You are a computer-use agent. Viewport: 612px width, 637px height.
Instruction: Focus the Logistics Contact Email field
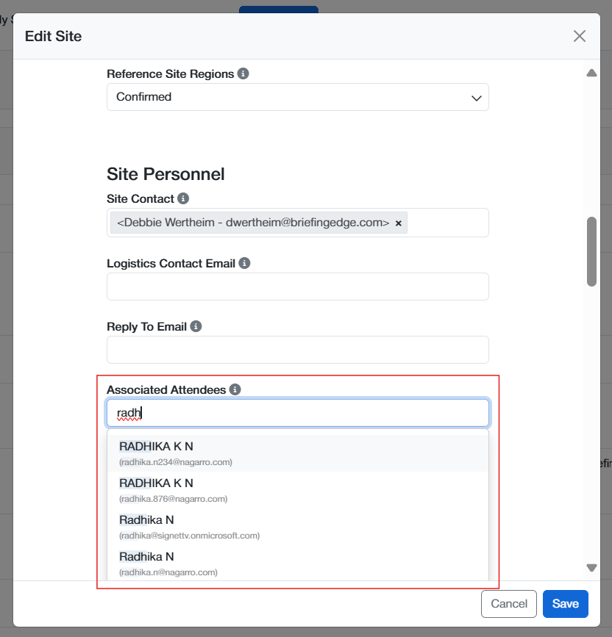pos(297,287)
